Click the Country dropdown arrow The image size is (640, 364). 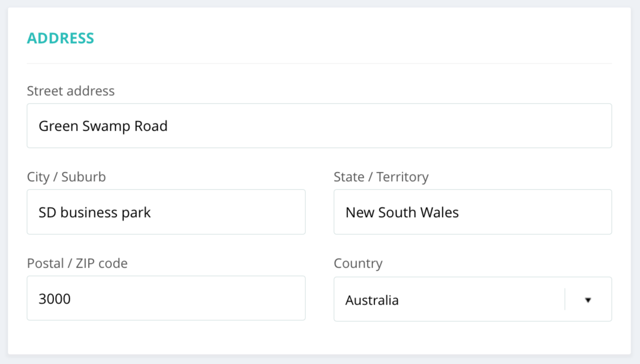pos(588,300)
